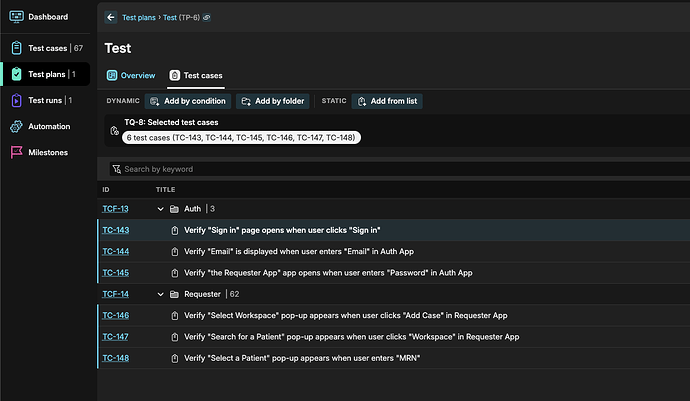Click the Automation robot icon in sidebar
690x401 pixels.
click(x=17, y=126)
